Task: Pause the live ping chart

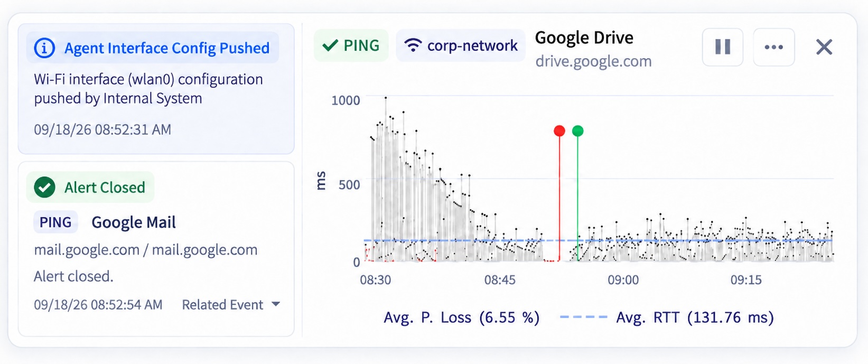Action: pyautogui.click(x=723, y=47)
